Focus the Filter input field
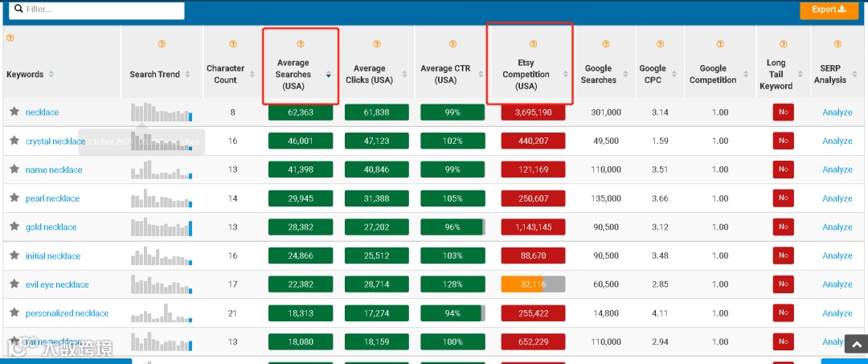This screenshot has width=868, height=364. click(96, 10)
